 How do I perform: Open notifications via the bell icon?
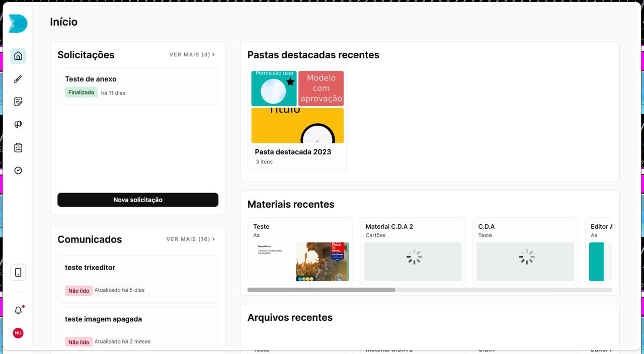point(18,310)
